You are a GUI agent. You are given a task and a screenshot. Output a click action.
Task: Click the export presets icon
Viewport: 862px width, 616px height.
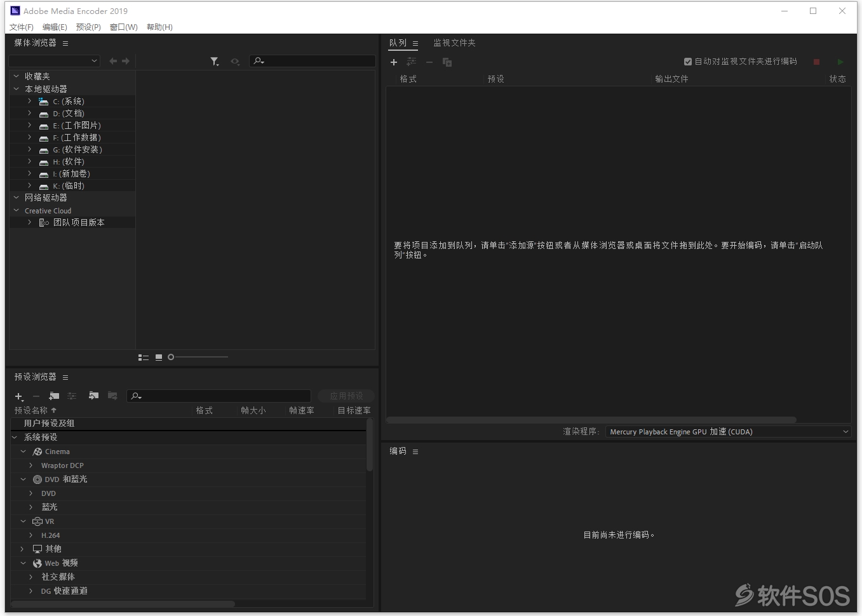tap(112, 396)
